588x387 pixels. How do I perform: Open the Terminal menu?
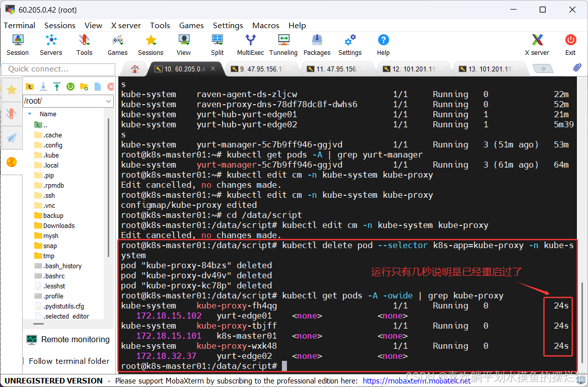20,26
